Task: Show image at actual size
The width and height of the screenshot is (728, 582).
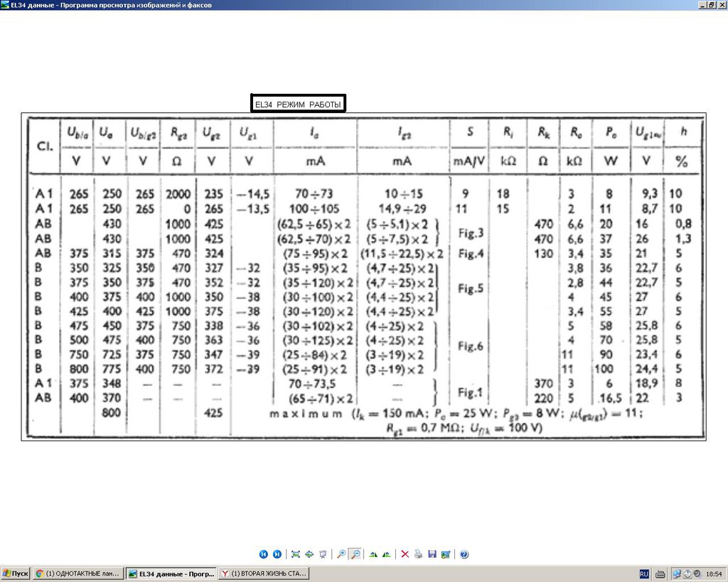Action: pyautogui.click(x=309, y=554)
